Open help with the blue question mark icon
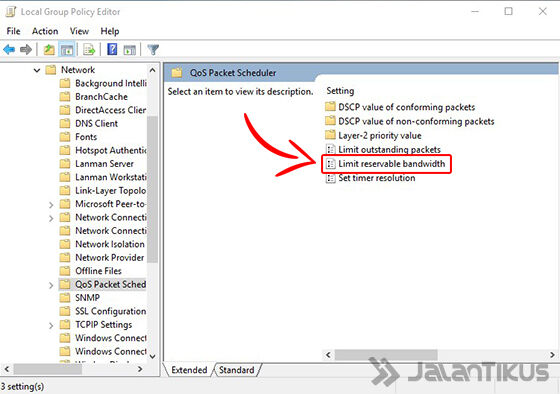The width and height of the screenshot is (560, 394). coord(112,49)
